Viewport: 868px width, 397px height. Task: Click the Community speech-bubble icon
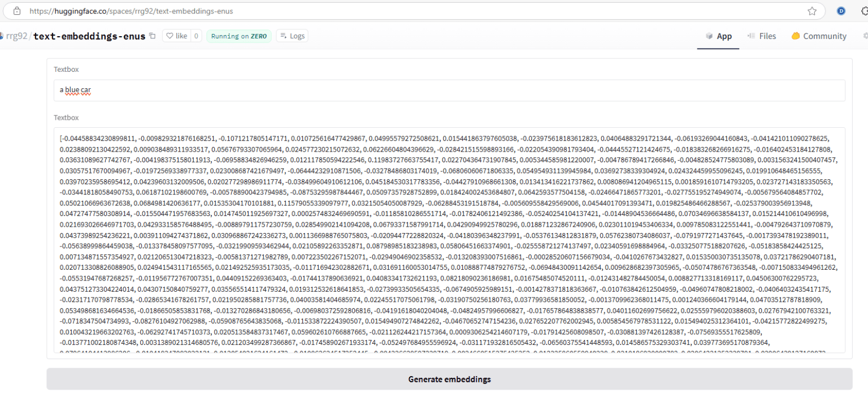[797, 36]
